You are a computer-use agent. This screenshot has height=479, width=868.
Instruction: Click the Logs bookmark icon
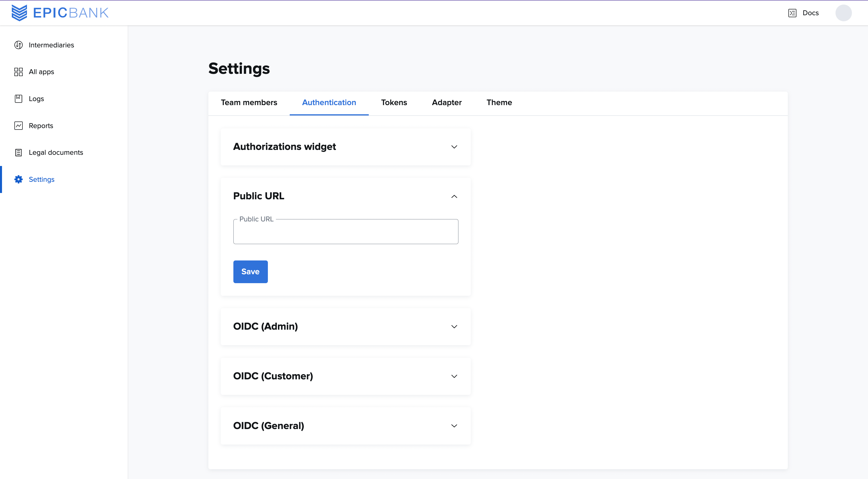[18, 98]
